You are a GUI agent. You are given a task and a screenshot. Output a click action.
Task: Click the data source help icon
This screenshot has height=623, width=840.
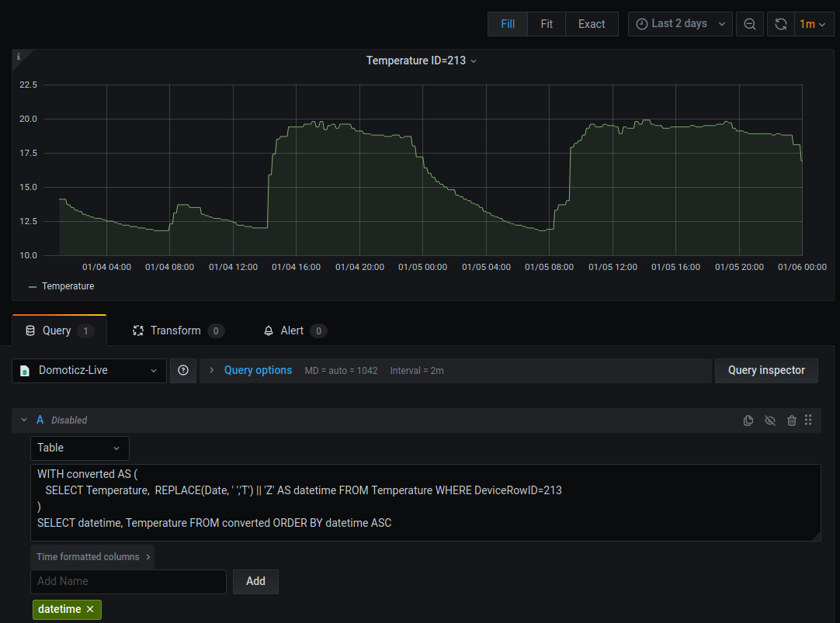click(x=183, y=370)
